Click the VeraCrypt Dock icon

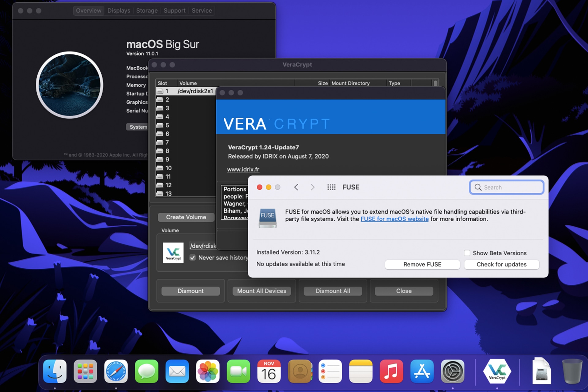497,371
